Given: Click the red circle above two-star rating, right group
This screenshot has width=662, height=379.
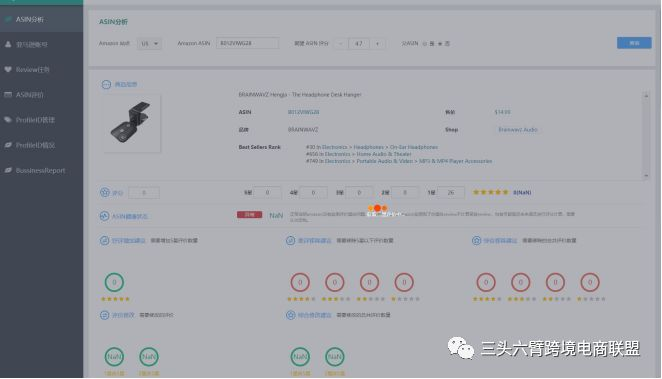Looking at the screenshot, I should (x=555, y=282).
